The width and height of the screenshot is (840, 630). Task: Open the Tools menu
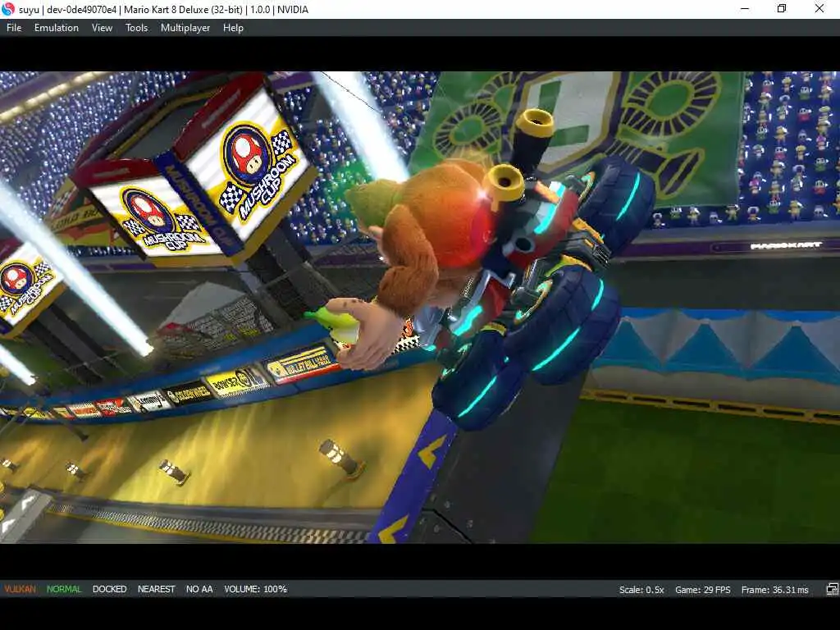tap(137, 28)
